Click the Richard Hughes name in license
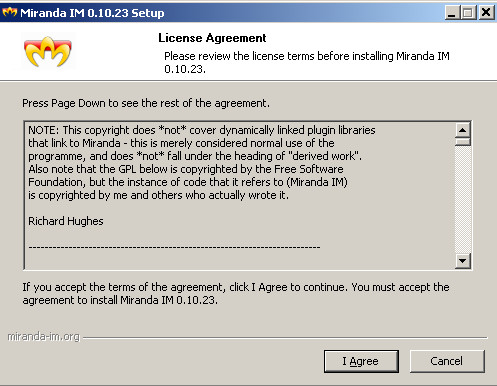 (66, 221)
